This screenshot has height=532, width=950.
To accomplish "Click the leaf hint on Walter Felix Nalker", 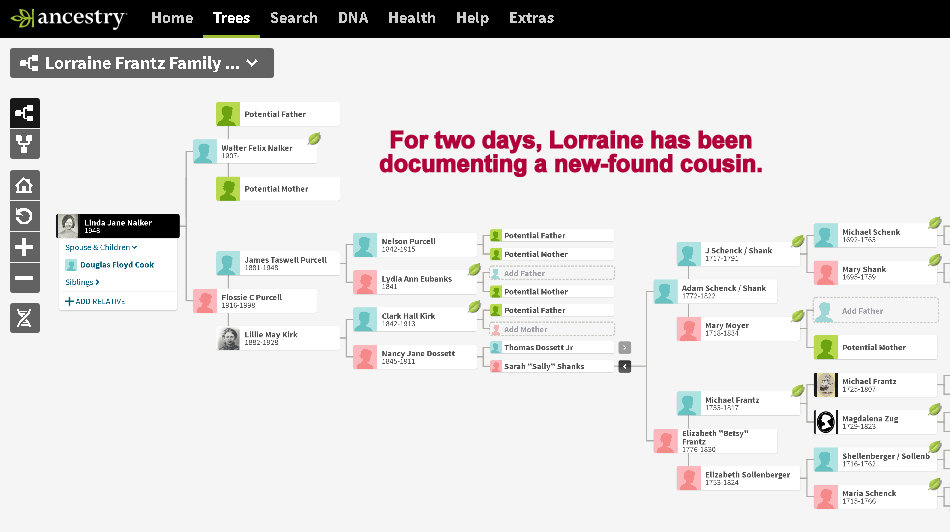I will coord(314,139).
